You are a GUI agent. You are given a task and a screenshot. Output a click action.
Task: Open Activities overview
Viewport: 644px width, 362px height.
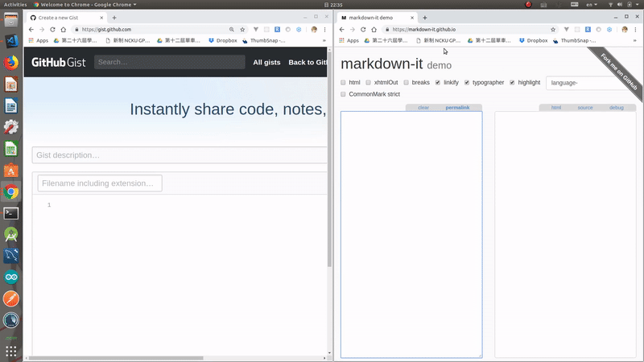tap(15, 5)
